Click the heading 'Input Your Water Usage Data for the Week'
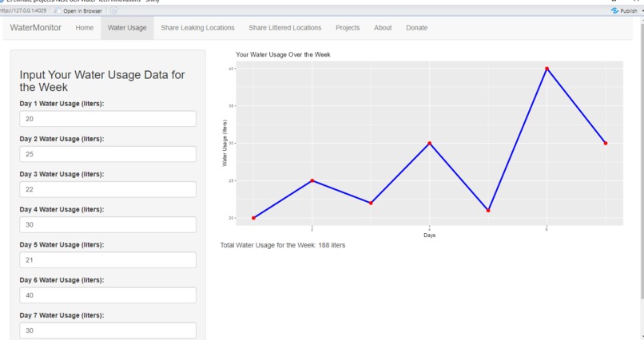644x340 pixels. coord(102,81)
